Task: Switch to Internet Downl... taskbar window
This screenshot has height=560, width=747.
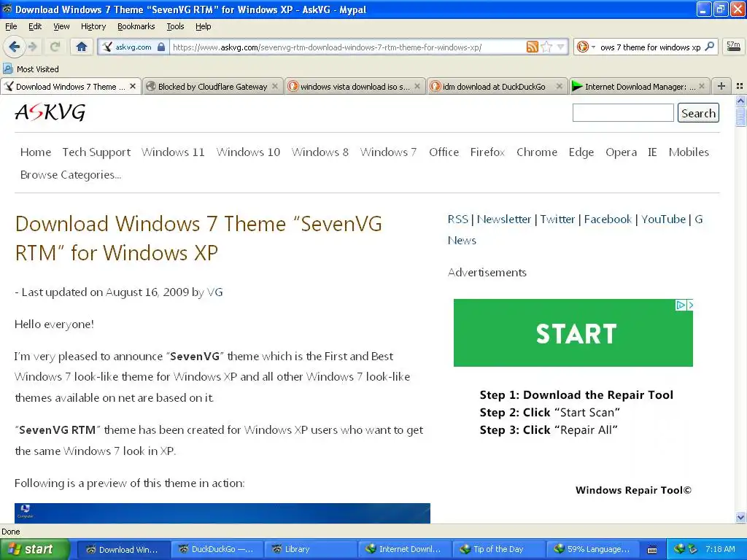Action: click(x=404, y=549)
